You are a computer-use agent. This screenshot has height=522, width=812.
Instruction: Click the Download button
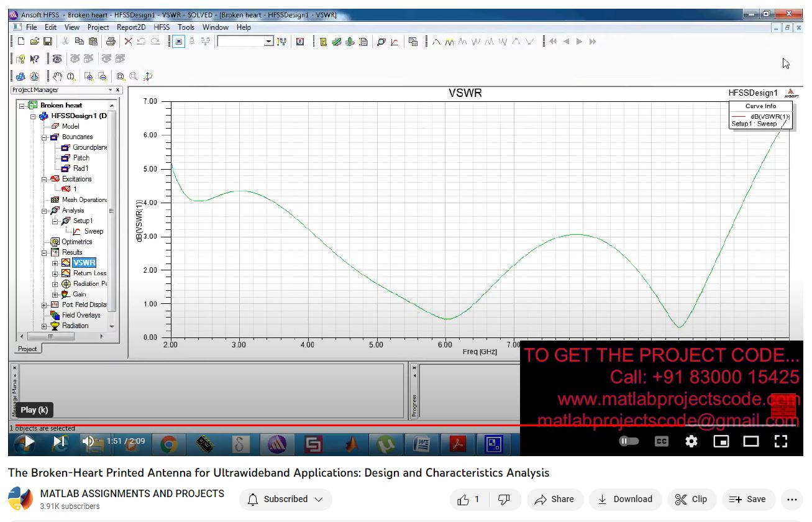[x=624, y=499]
